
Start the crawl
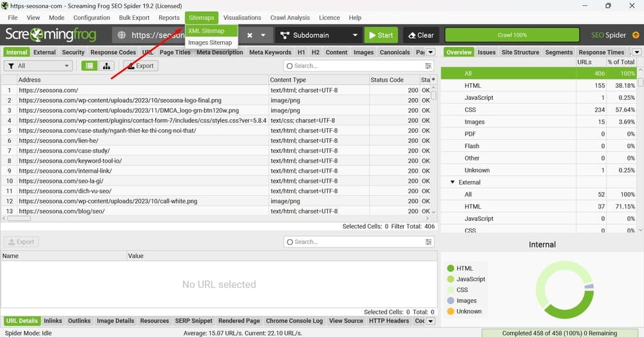point(381,35)
